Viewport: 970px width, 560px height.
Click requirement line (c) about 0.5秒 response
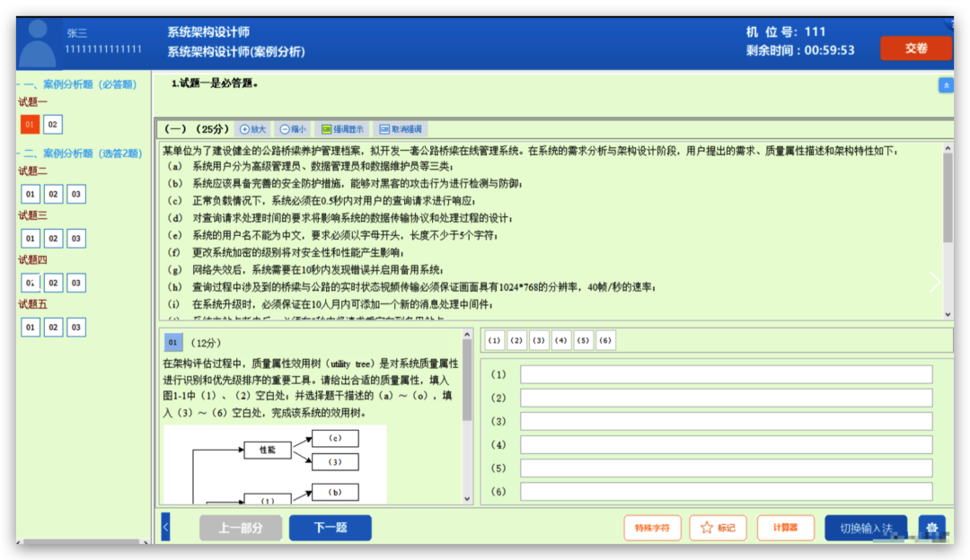322,201
